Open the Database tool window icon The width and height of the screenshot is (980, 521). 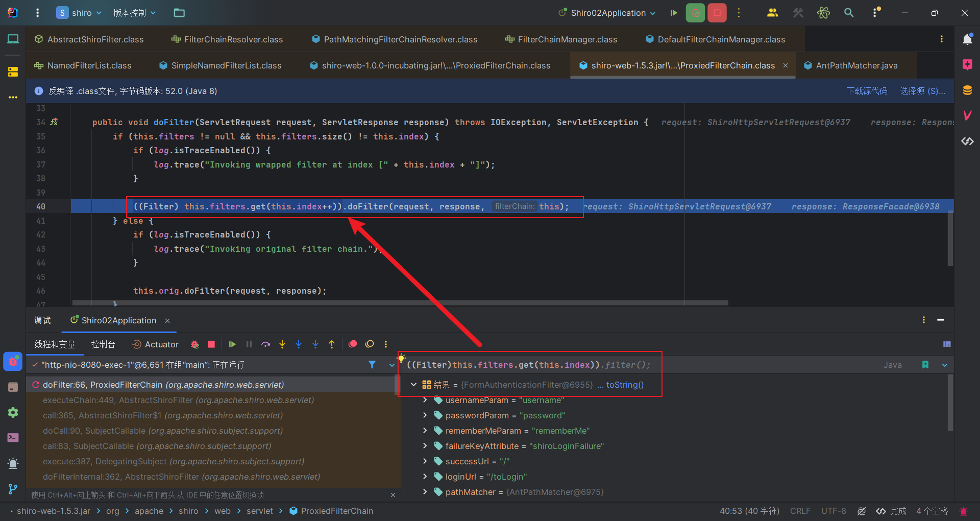pyautogui.click(x=967, y=90)
